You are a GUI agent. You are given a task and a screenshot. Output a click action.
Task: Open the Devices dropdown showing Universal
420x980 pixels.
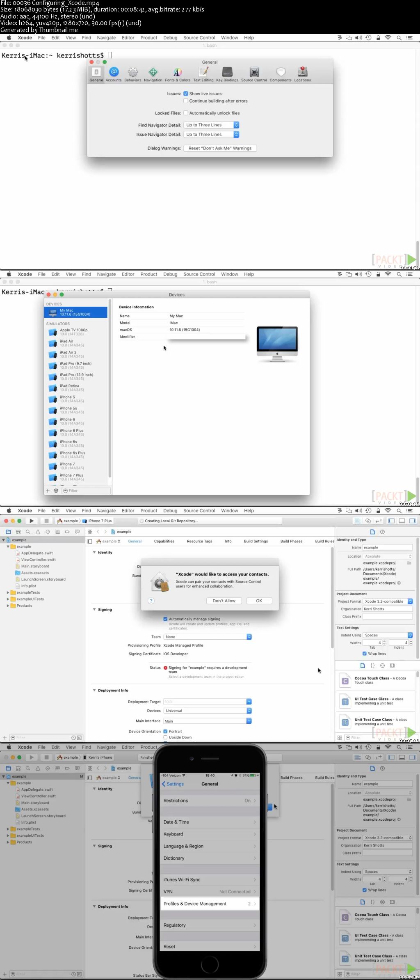point(208,711)
